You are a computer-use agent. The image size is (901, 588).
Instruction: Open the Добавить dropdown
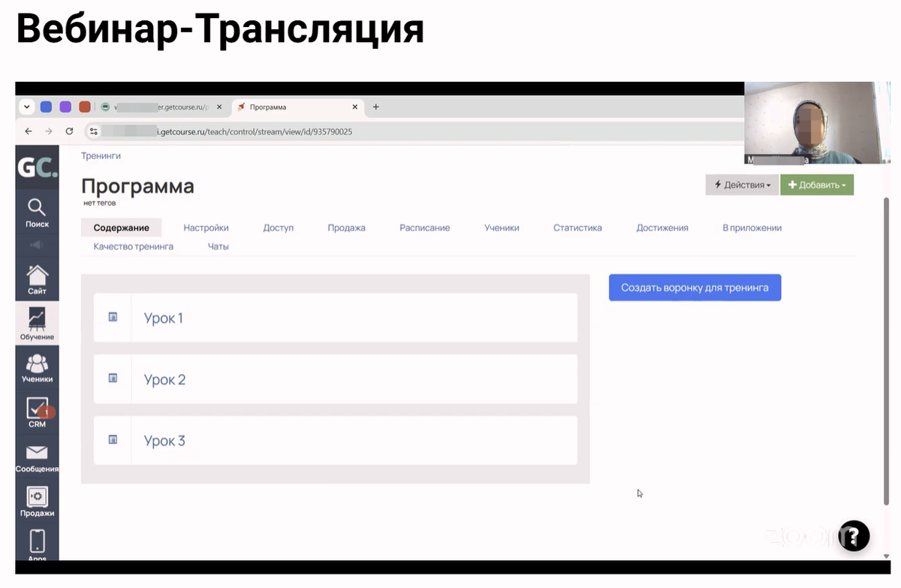pos(817,185)
